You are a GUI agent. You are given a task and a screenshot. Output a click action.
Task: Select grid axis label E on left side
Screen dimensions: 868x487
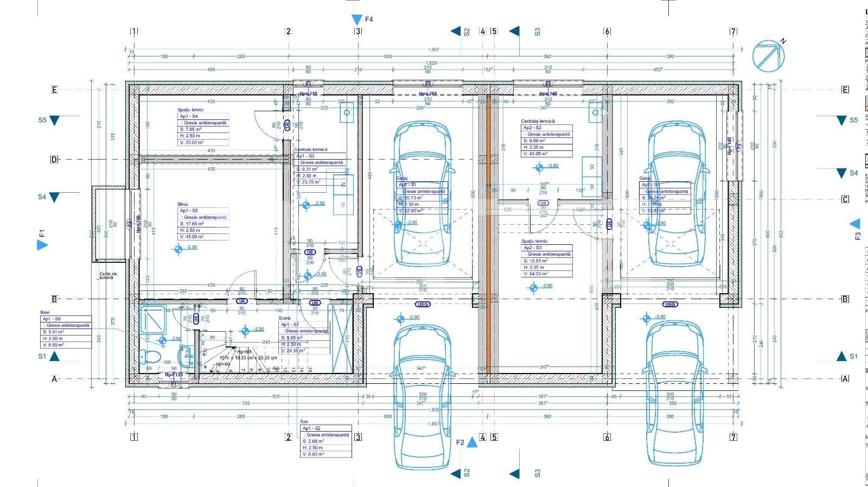click(54, 90)
